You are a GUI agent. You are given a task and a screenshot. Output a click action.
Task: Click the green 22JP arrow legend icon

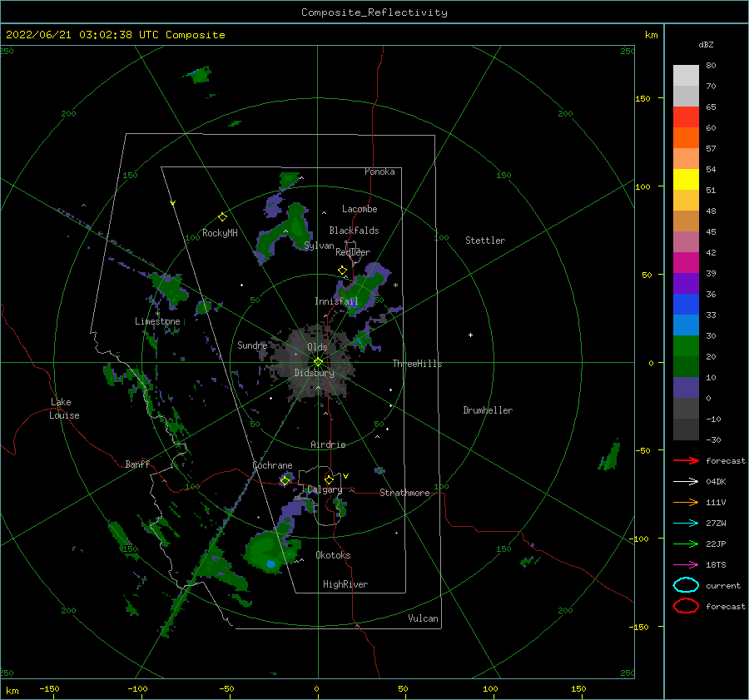[686, 544]
